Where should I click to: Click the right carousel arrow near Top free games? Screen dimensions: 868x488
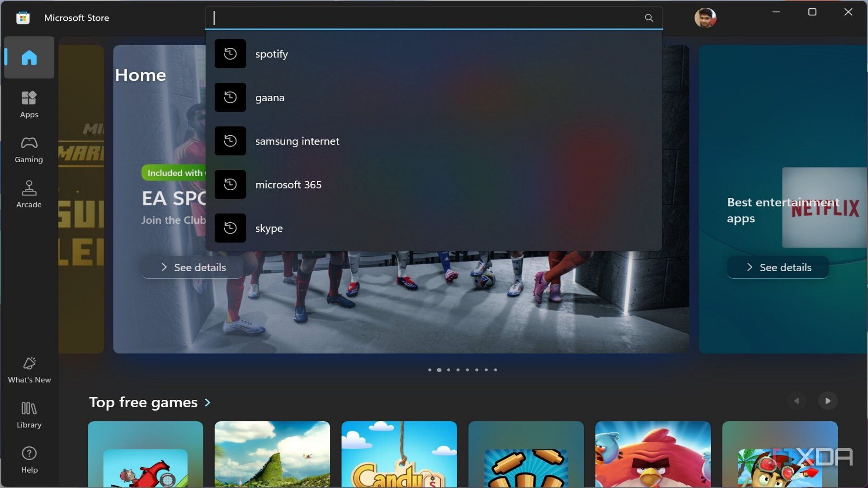coord(827,400)
